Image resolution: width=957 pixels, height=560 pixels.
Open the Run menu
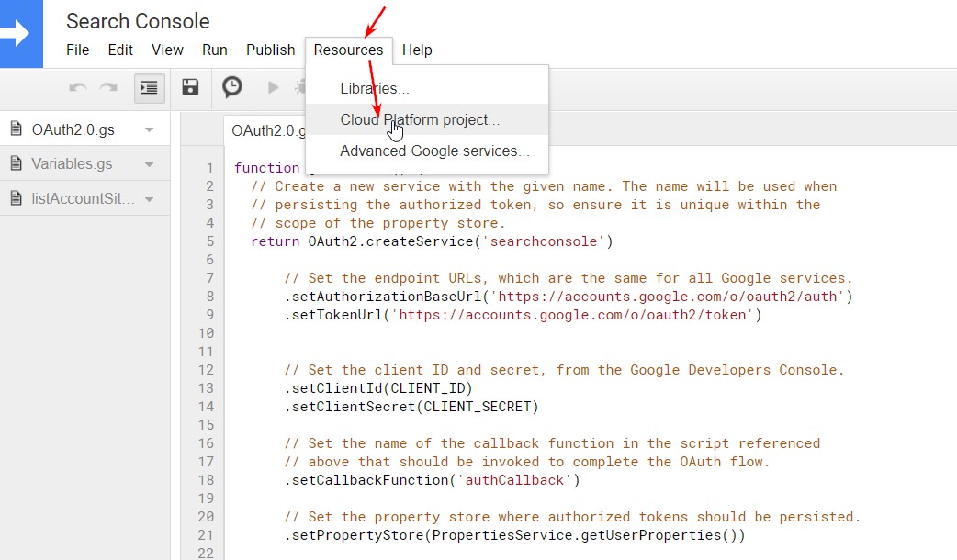click(x=215, y=50)
